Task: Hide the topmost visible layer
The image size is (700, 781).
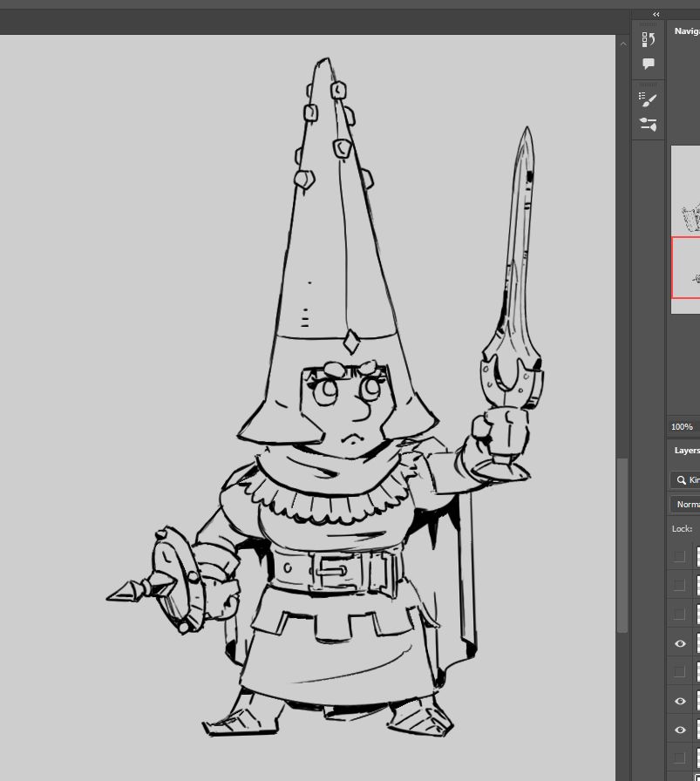Action: [681, 643]
